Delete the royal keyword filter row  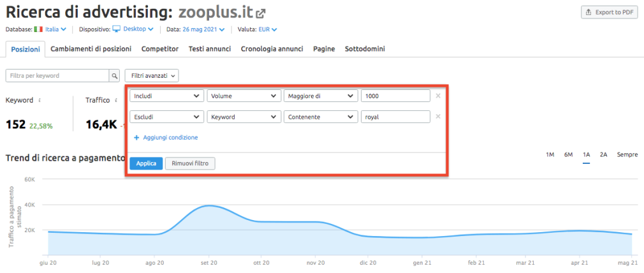click(x=437, y=117)
